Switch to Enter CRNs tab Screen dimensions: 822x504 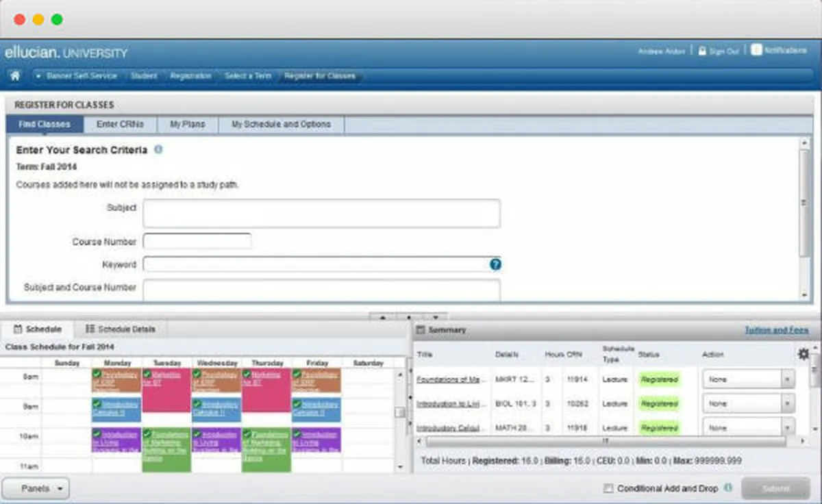[120, 125]
